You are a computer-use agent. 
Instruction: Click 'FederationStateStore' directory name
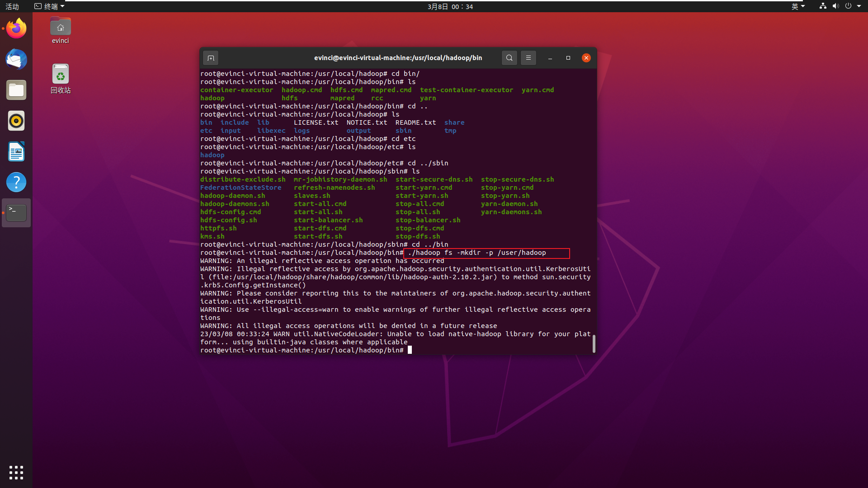(241, 188)
